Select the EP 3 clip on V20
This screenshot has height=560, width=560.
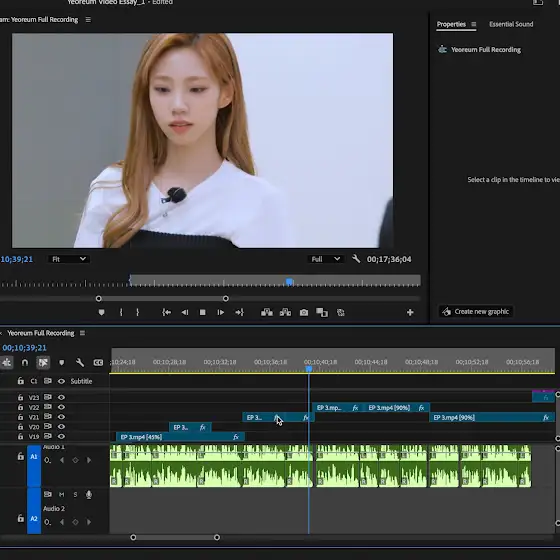(x=190, y=427)
